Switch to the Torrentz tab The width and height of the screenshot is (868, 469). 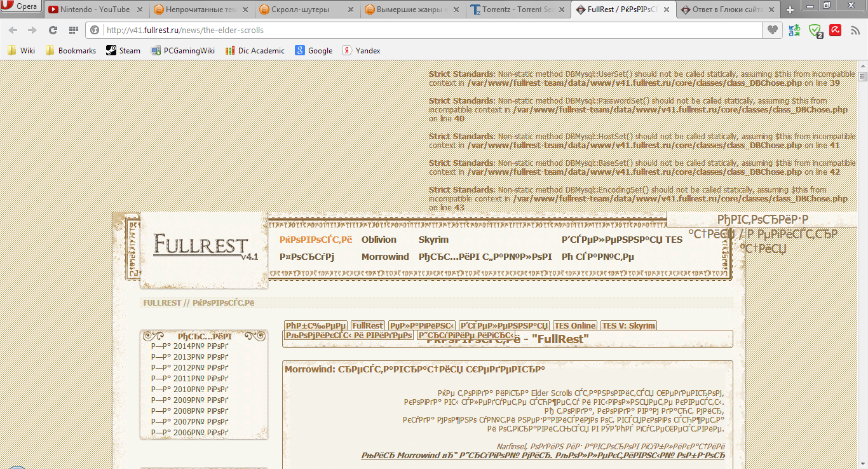(x=517, y=10)
